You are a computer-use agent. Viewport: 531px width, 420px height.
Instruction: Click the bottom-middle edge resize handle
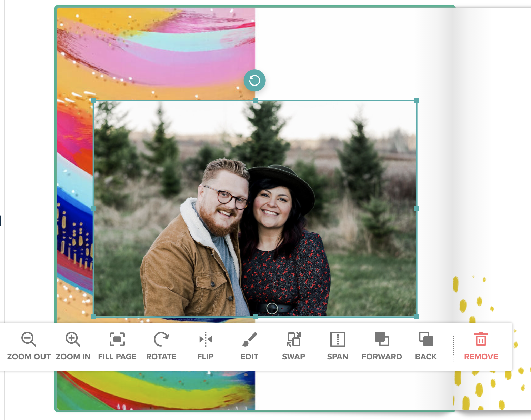255,316
